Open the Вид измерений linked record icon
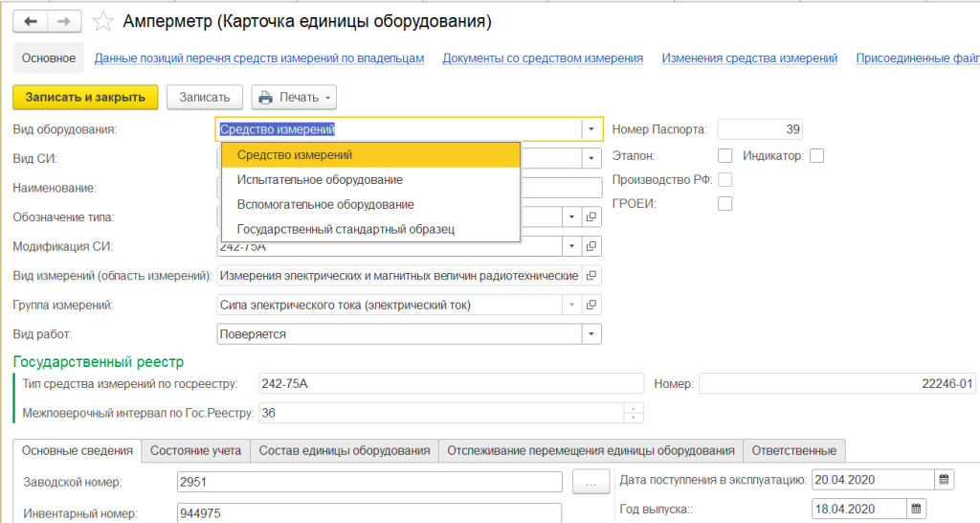980x523 pixels. [x=591, y=276]
